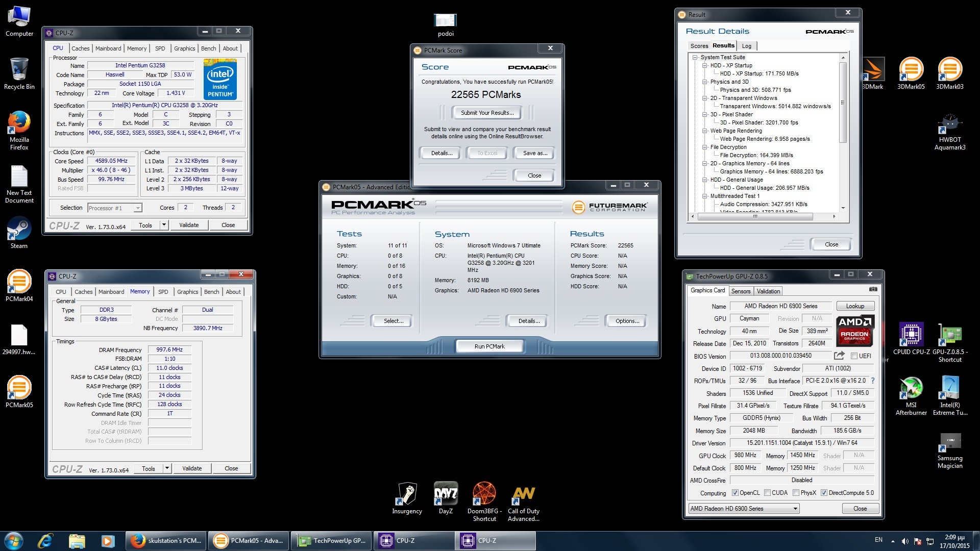Open Windows Explorer from the taskbar

tap(77, 541)
